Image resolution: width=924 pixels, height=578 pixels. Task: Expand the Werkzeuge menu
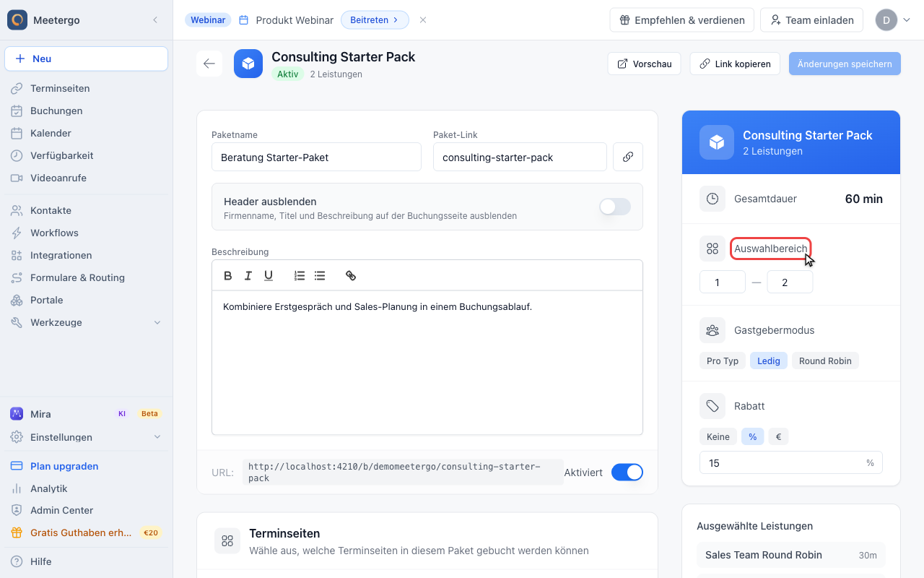(87, 322)
